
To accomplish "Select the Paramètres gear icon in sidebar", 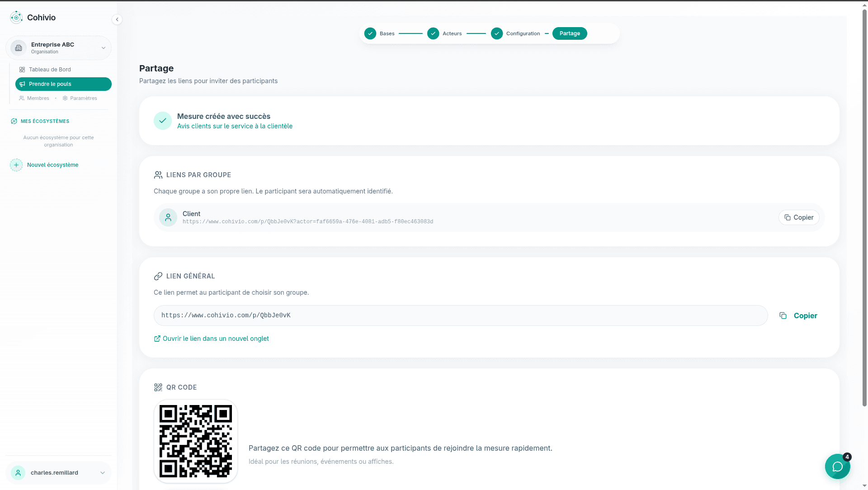I will tap(65, 98).
